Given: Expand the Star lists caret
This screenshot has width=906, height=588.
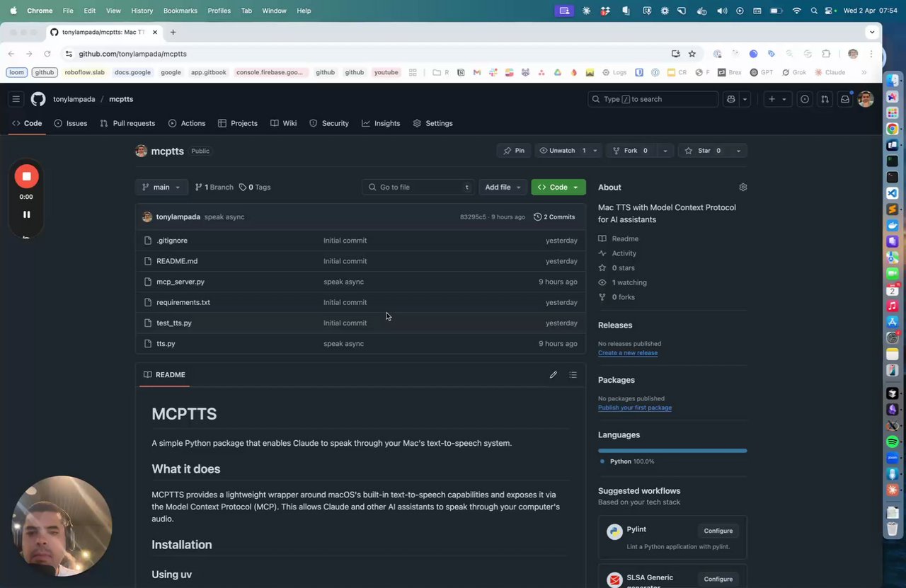Looking at the screenshot, I should click(738, 151).
